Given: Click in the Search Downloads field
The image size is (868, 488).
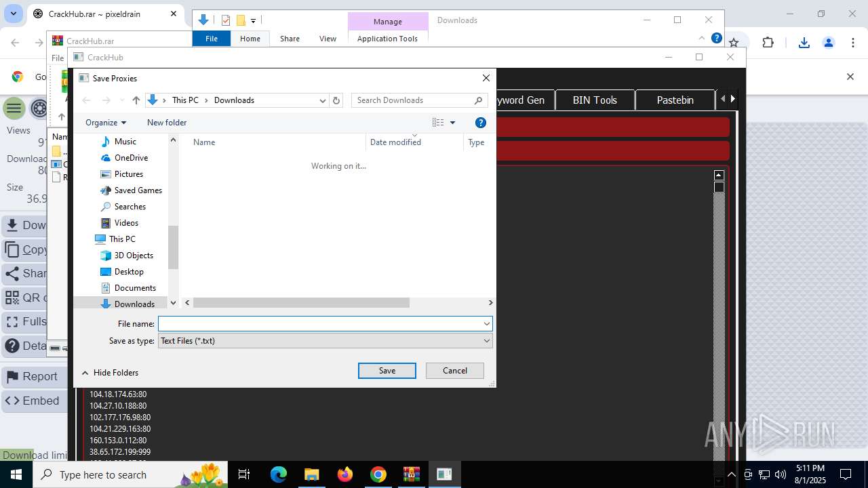Looking at the screenshot, I should pos(419,100).
